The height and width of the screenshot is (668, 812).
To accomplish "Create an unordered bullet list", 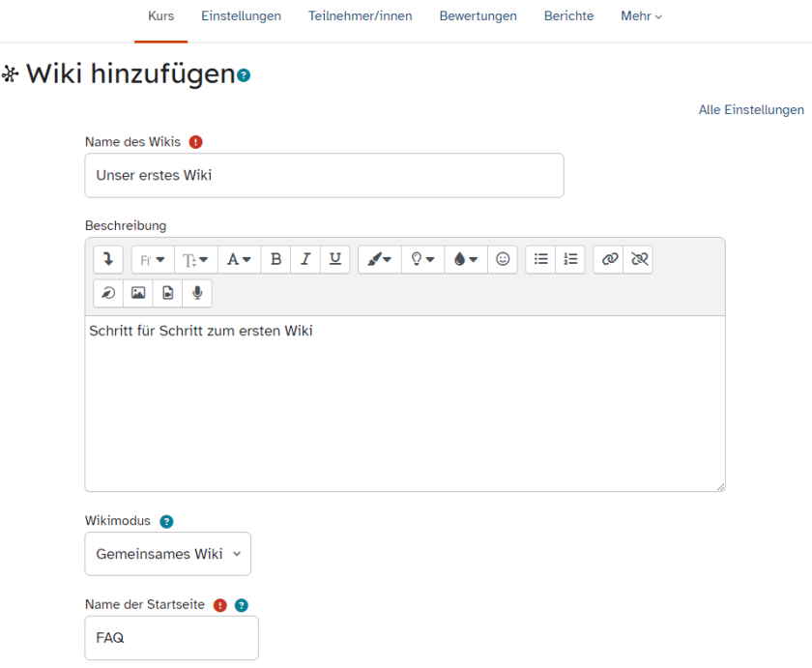I will click(541, 259).
